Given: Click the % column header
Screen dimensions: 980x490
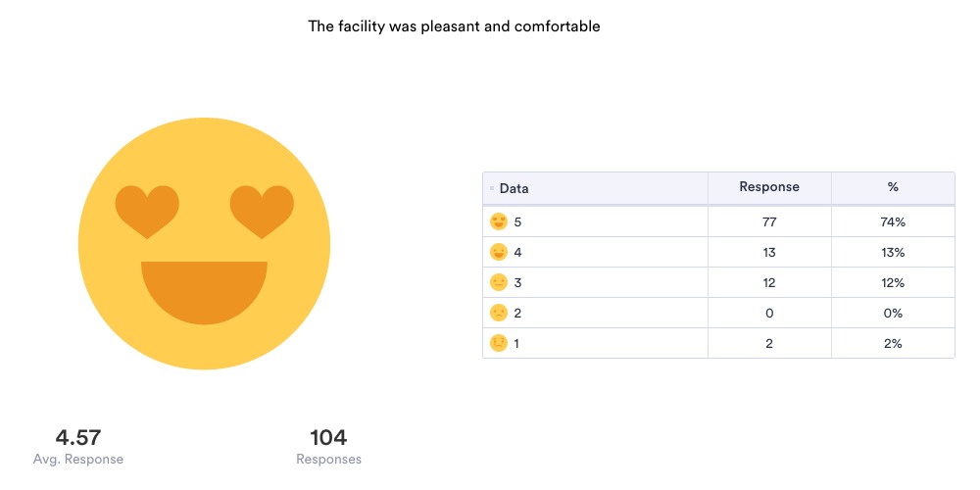Looking at the screenshot, I should [892, 187].
